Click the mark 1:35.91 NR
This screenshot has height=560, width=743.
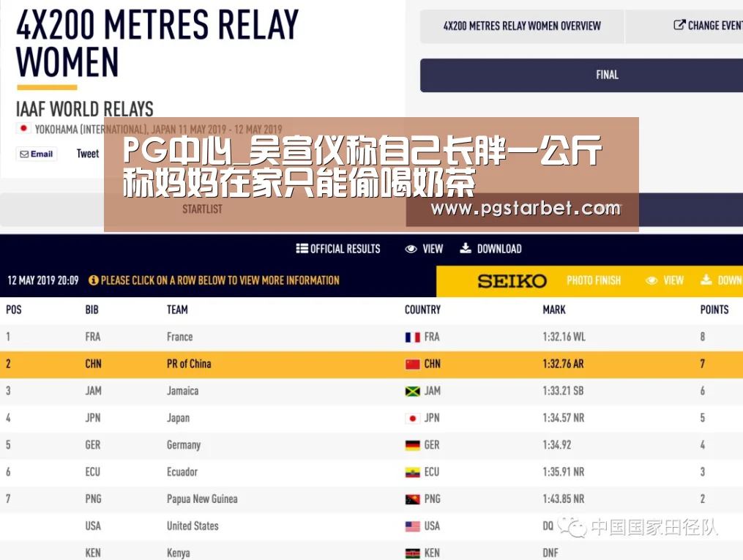(x=564, y=472)
